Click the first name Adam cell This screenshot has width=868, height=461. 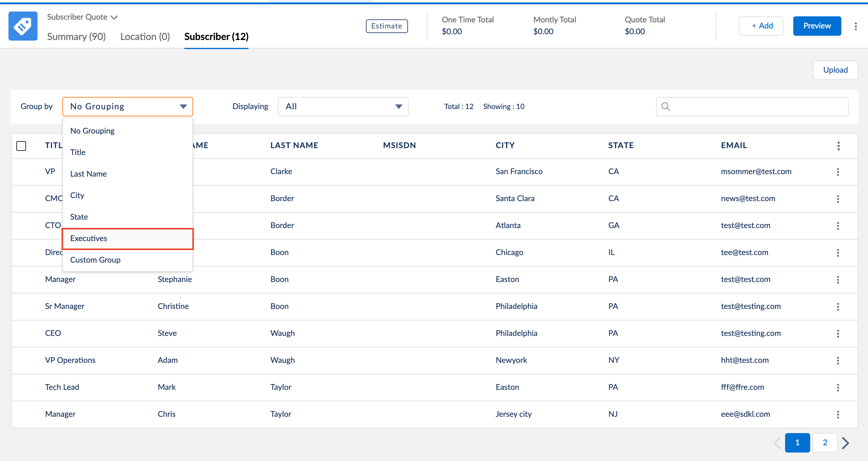(167, 360)
